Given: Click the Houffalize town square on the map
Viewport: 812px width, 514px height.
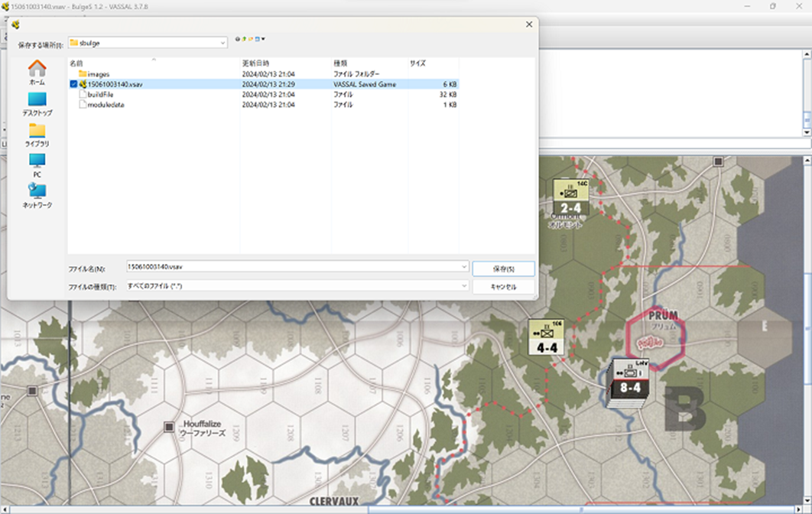Looking at the screenshot, I should [169, 427].
